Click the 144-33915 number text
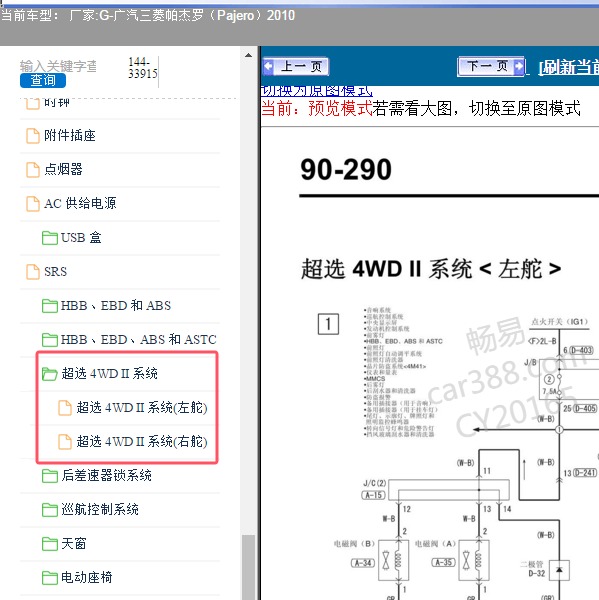599x600 pixels. coord(142,68)
